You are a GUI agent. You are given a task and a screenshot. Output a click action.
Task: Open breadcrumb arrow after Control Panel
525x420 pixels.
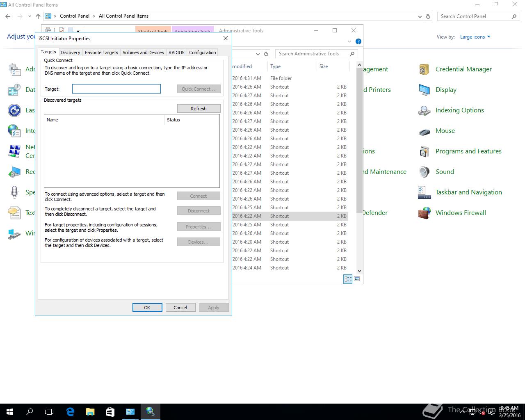(x=94, y=16)
